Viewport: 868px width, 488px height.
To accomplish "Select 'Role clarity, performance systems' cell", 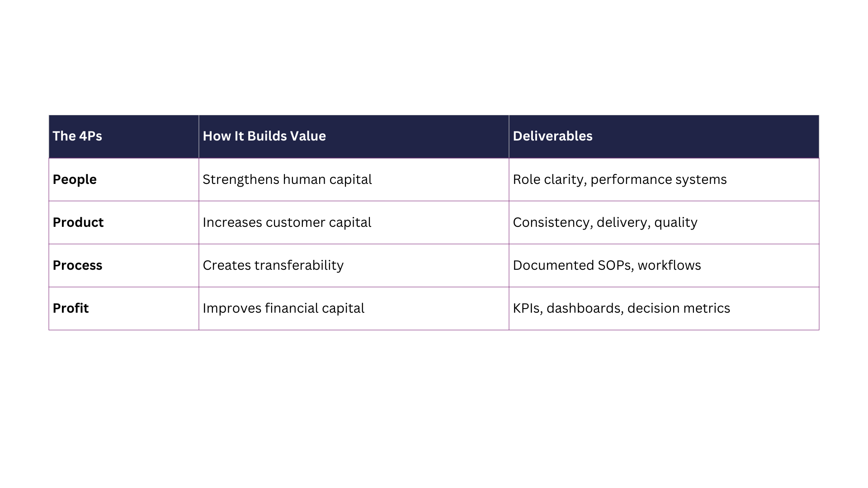I will tap(664, 179).
